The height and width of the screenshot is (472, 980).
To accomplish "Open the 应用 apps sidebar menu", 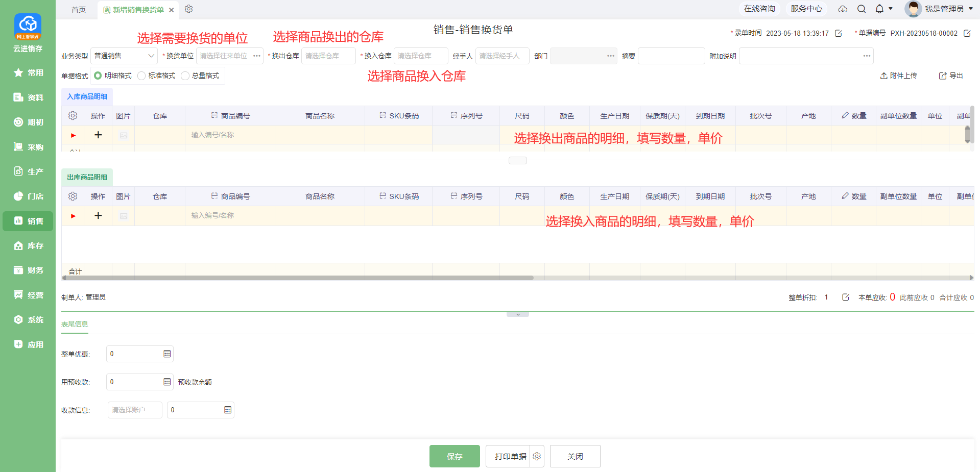I will tap(28, 344).
